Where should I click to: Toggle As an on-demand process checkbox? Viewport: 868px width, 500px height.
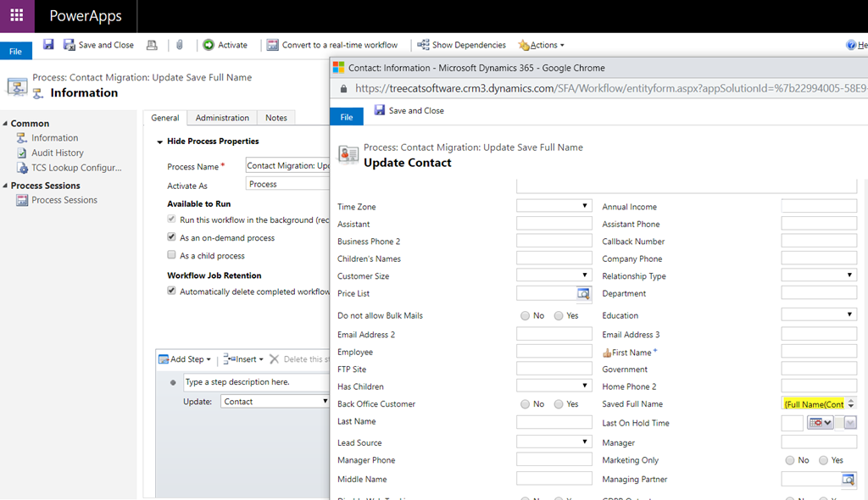(171, 237)
